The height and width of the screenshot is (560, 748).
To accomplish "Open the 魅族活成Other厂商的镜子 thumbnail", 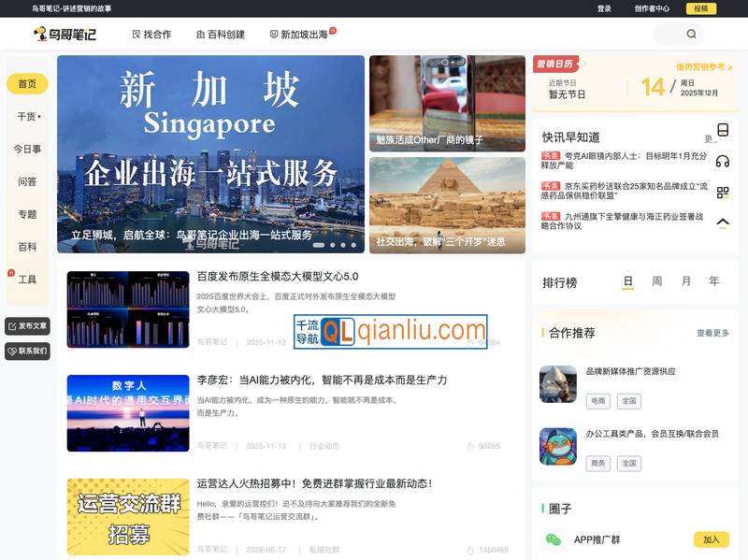I will point(447,104).
